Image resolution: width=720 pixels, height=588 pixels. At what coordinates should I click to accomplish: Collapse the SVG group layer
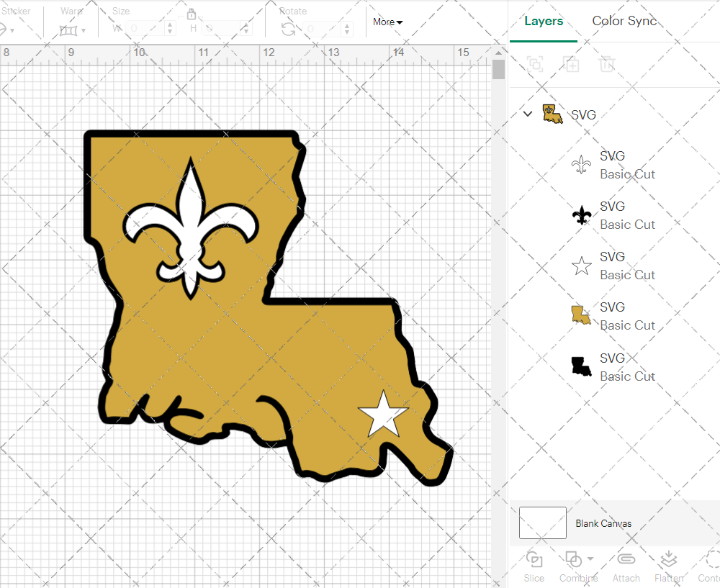tap(528, 114)
